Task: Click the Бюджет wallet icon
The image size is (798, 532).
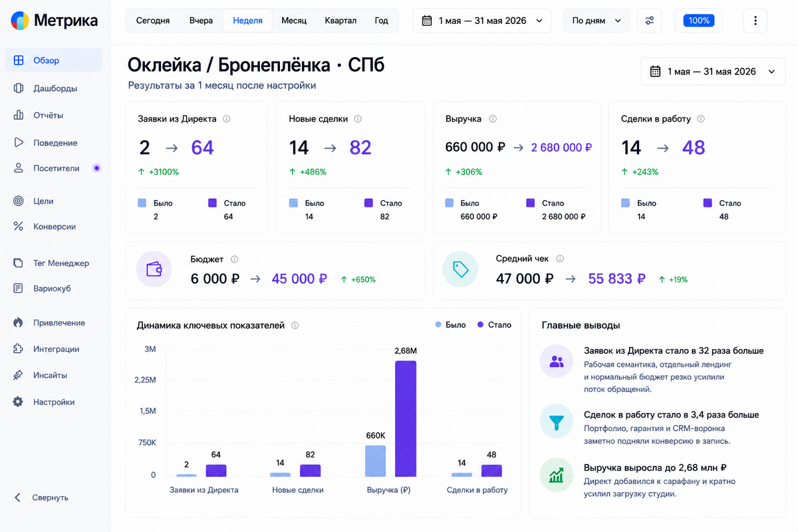Action: click(154, 269)
